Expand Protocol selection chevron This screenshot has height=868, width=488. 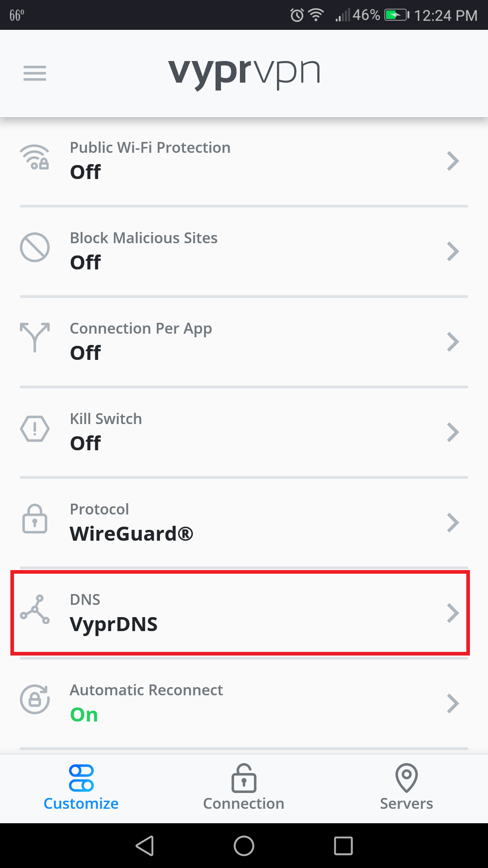[x=454, y=522]
